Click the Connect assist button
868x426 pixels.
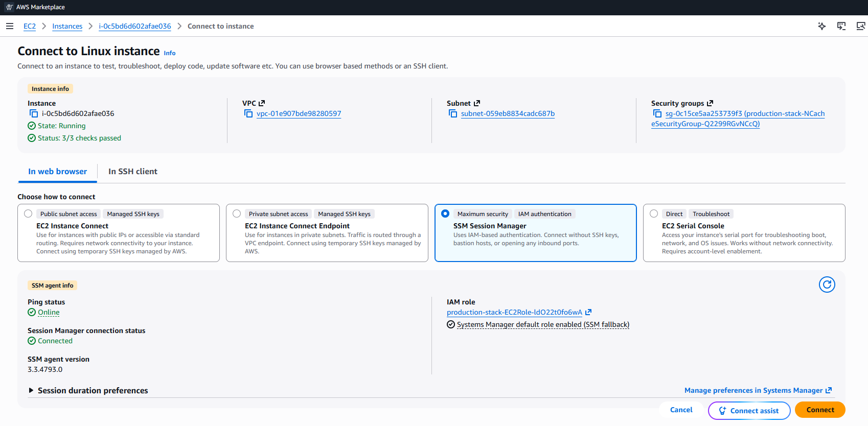point(749,411)
